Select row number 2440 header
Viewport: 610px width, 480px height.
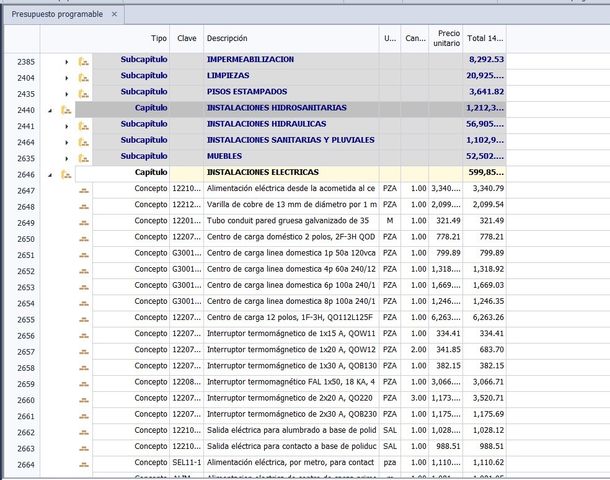[22, 110]
